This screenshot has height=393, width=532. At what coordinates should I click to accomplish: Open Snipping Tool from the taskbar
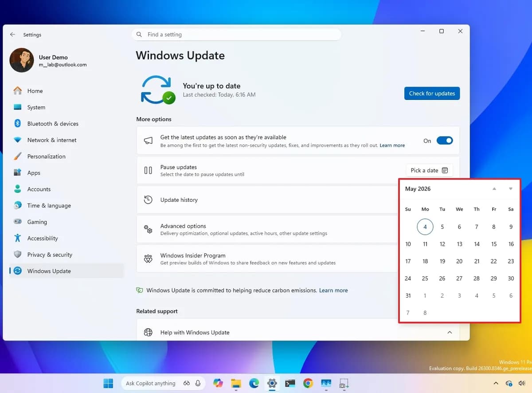point(344,383)
